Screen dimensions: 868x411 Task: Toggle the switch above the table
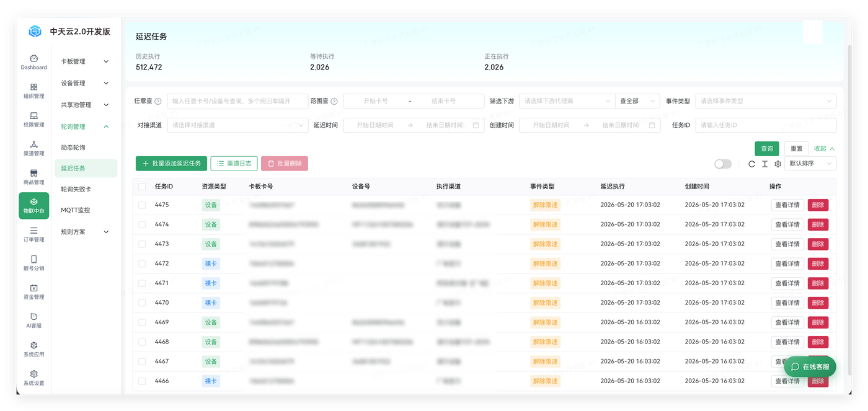[x=723, y=164]
